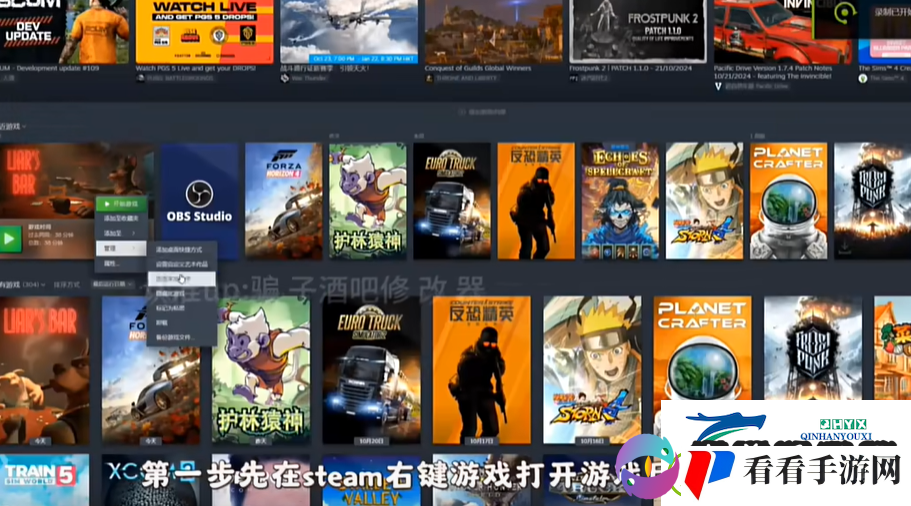Image resolution: width=911 pixels, height=506 pixels.
Task: Choose 标记为私密 in the submenu
Action: point(181,308)
